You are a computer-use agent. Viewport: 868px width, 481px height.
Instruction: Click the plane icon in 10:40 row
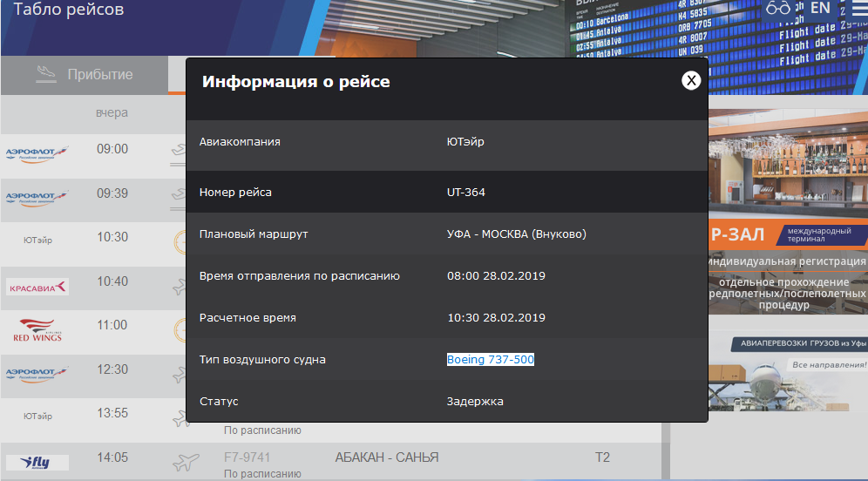[x=180, y=286]
